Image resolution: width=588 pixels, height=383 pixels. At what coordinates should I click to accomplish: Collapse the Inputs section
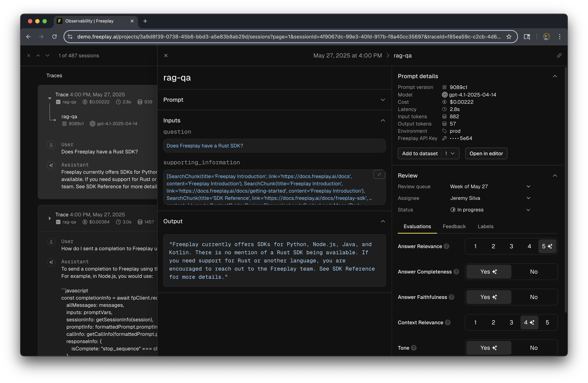(383, 121)
